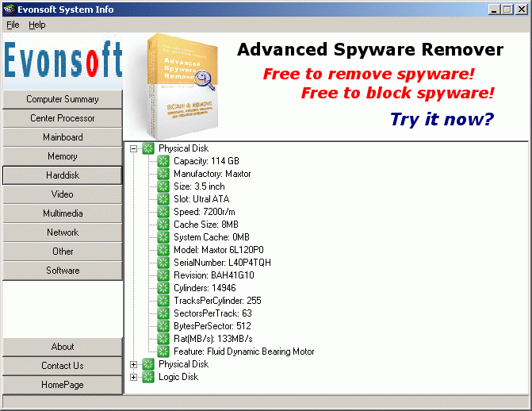Click the green icon beside Feature: Fluid Dynamic Bearing Motor
This screenshot has height=411, width=532.
click(163, 351)
